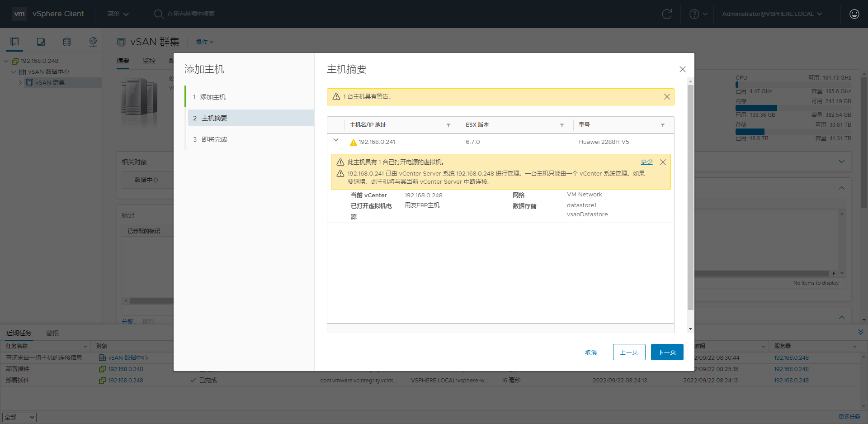
Task: Click the feedback smiley icon
Action: pos(854,14)
